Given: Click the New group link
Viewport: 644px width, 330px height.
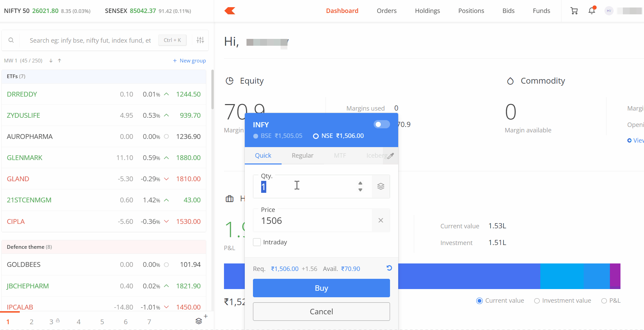Looking at the screenshot, I should [190, 61].
